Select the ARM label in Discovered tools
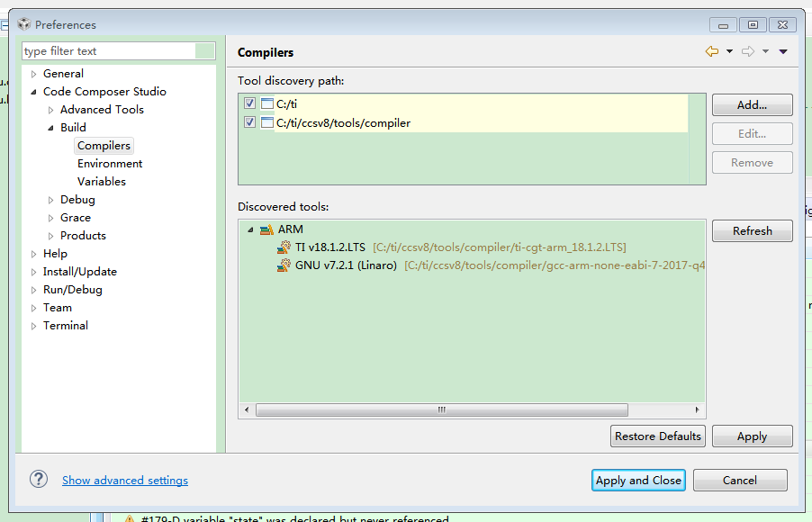This screenshot has width=812, height=522. [291, 229]
